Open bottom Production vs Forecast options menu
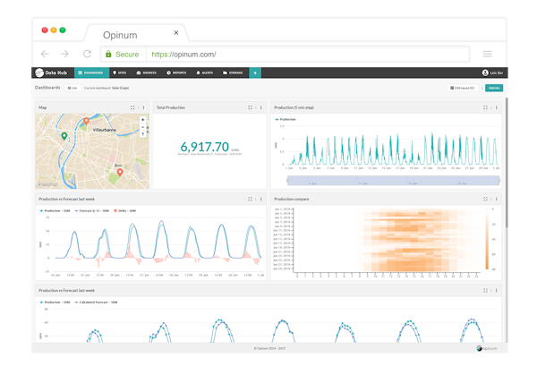This screenshot has width=537, height=392. [496, 290]
